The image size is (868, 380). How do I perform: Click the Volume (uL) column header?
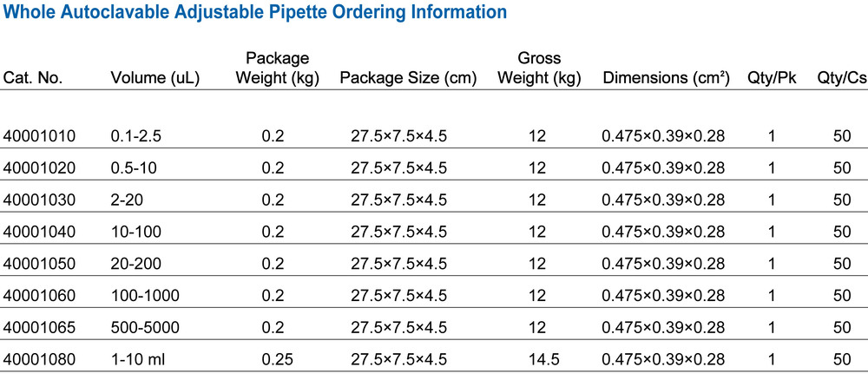click(x=155, y=79)
